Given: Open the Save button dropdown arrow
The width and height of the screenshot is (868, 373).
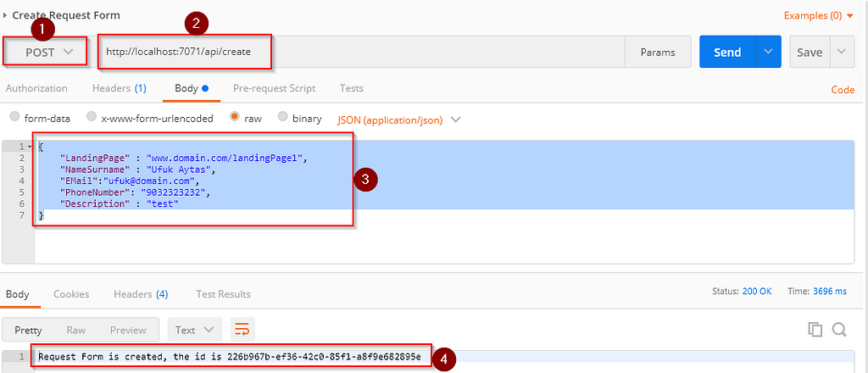Looking at the screenshot, I should (842, 52).
